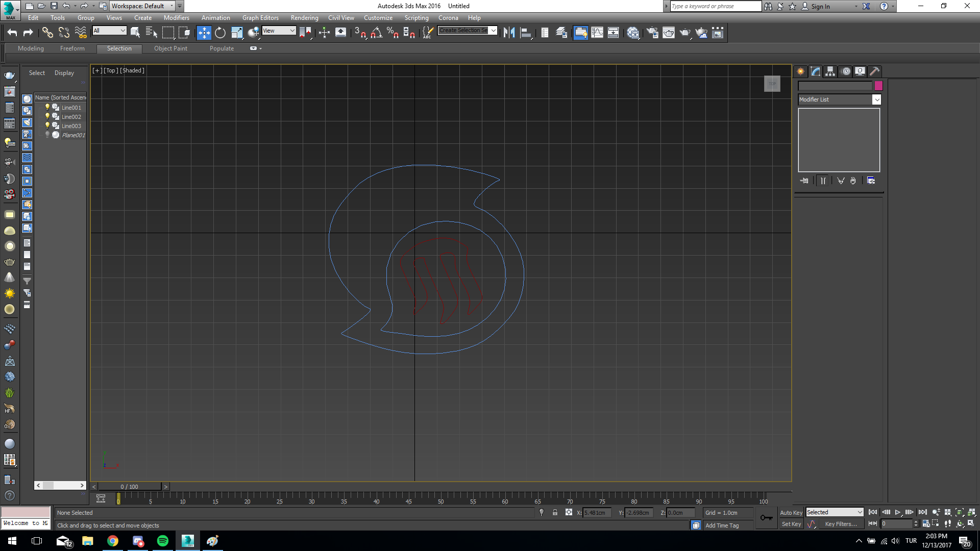Image resolution: width=980 pixels, height=551 pixels.
Task: Open the Create command panel tab
Action: tap(800, 71)
